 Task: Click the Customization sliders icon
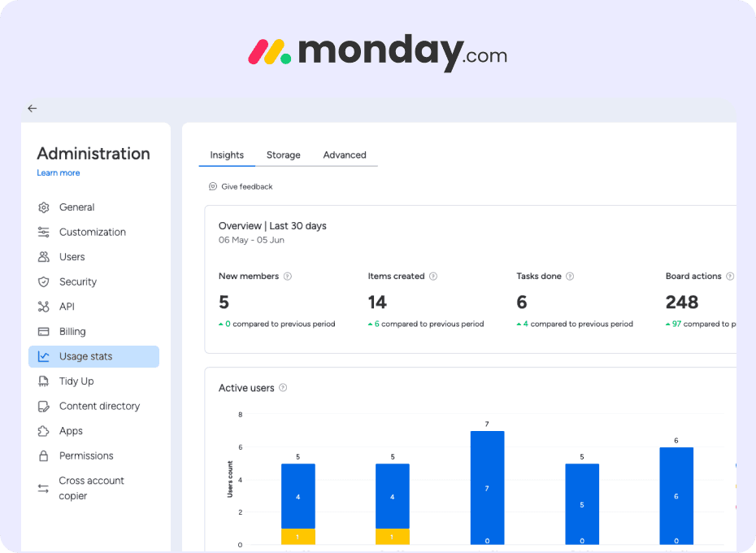pyautogui.click(x=43, y=232)
